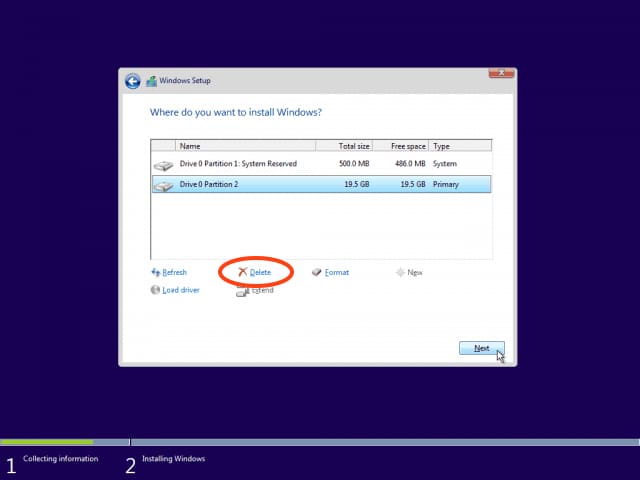Click the red X Delete icon
The image size is (640, 480).
pos(242,272)
